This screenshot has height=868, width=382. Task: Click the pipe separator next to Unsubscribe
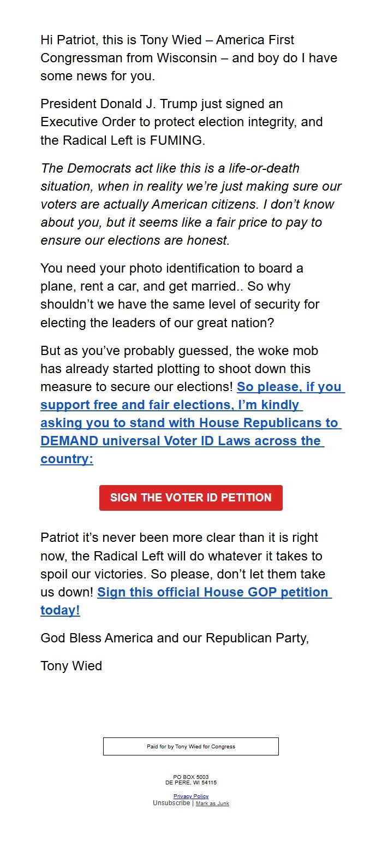[192, 803]
